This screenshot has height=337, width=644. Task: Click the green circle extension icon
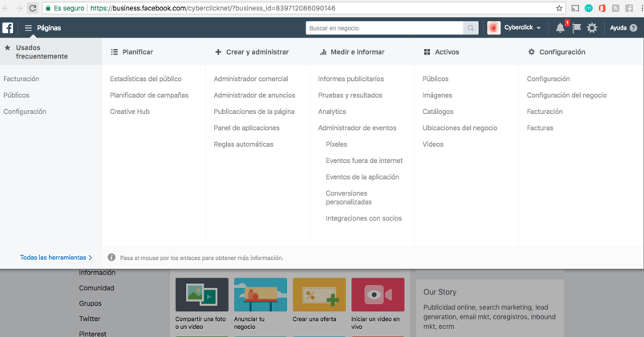coord(589,8)
